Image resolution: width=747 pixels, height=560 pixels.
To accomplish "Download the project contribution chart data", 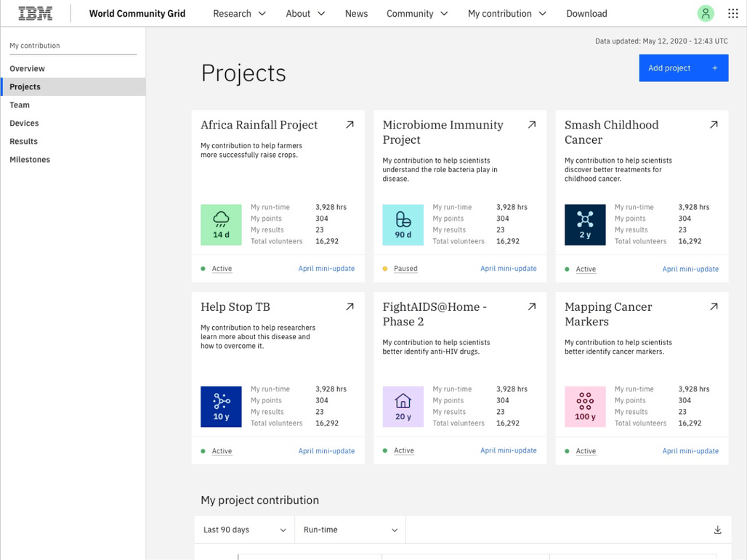I will (x=717, y=530).
